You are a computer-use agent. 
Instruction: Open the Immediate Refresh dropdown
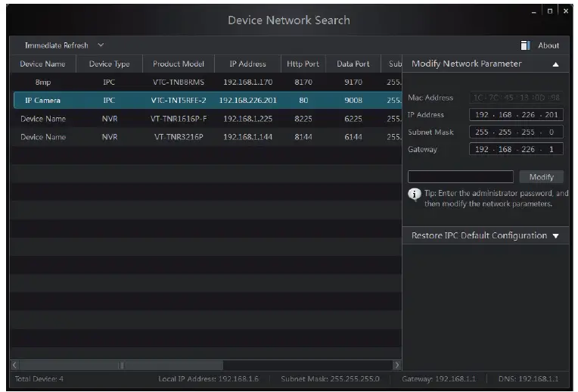[x=101, y=45]
